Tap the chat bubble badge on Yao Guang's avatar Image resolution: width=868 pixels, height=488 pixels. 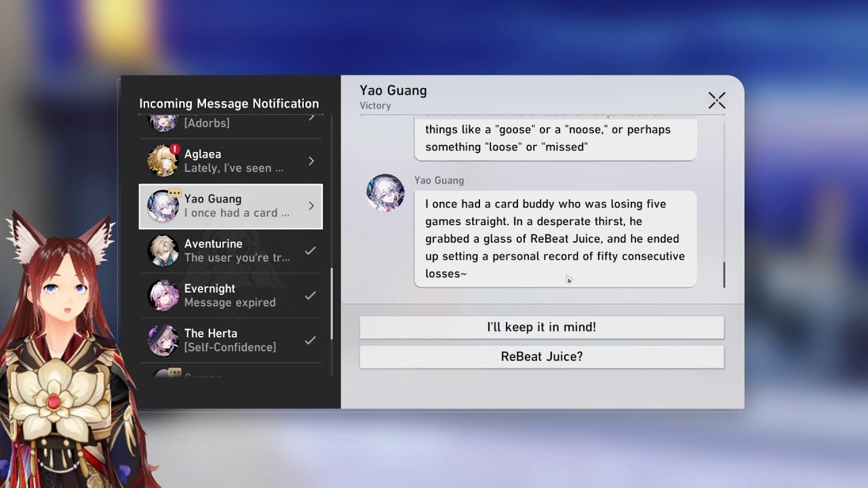click(x=175, y=193)
